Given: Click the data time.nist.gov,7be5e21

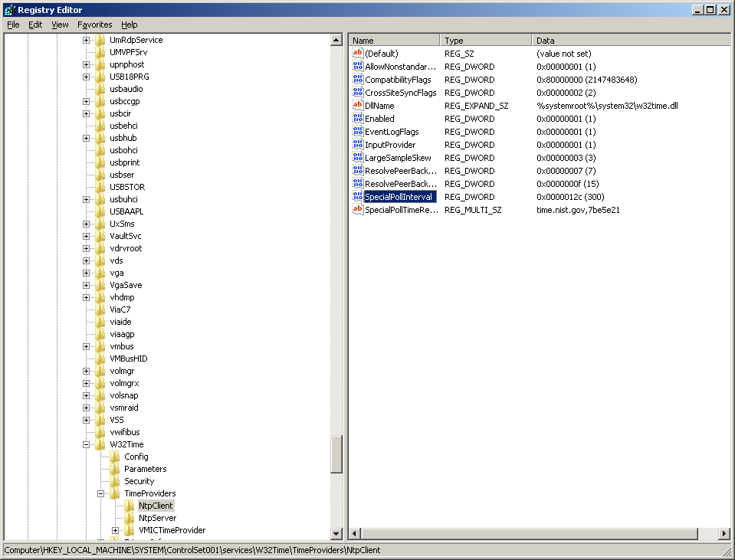Looking at the screenshot, I should pyautogui.click(x=578, y=211).
